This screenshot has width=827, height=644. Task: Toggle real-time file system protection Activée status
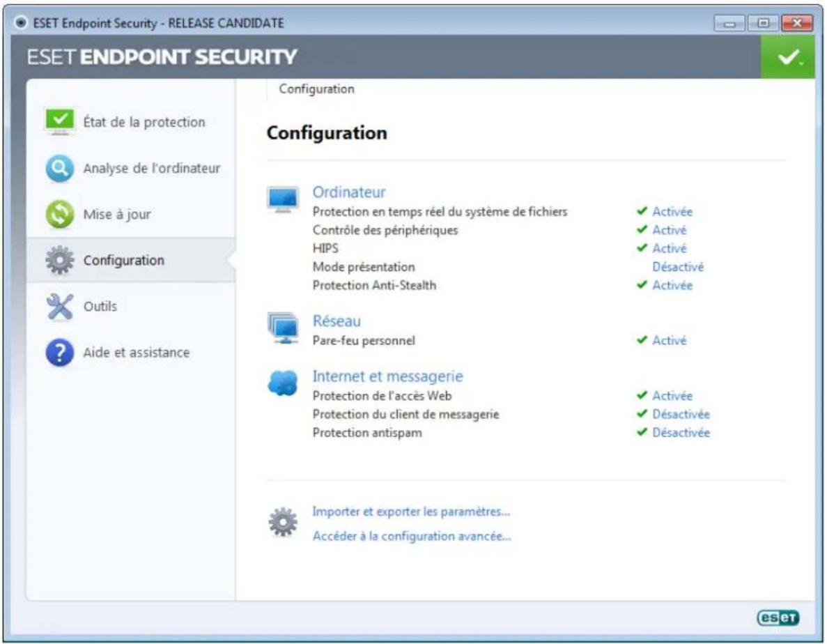click(x=672, y=211)
